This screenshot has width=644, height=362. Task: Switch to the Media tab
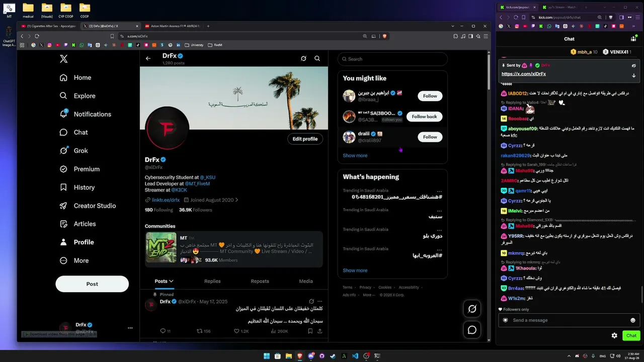[306, 281]
